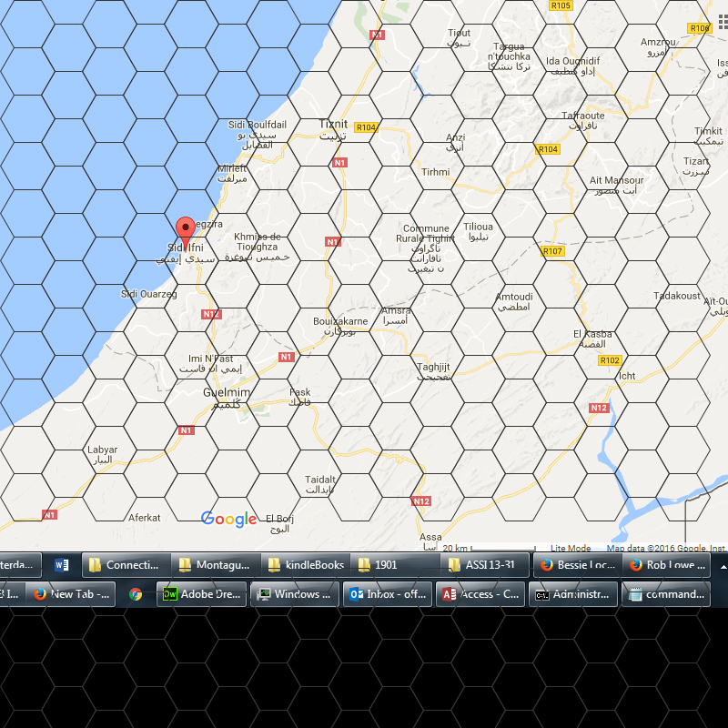This screenshot has width=728, height=728.
Task: Click the N1 shield below Guelmim
Action: click(x=187, y=430)
